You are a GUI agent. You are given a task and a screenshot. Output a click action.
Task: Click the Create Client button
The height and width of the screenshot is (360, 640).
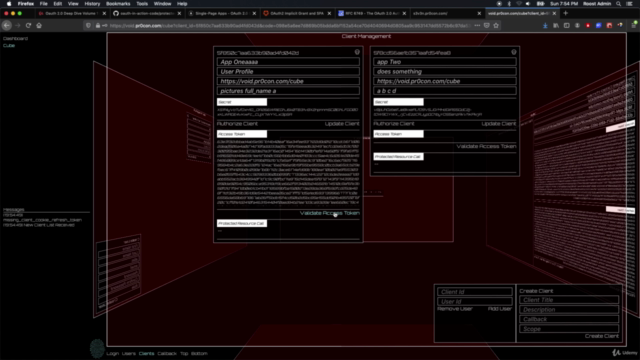click(x=602, y=336)
